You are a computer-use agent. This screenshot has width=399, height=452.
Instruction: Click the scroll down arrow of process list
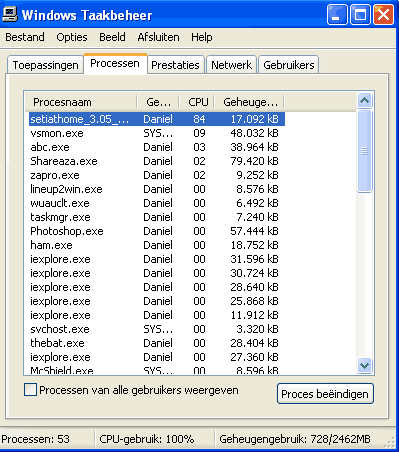(364, 366)
